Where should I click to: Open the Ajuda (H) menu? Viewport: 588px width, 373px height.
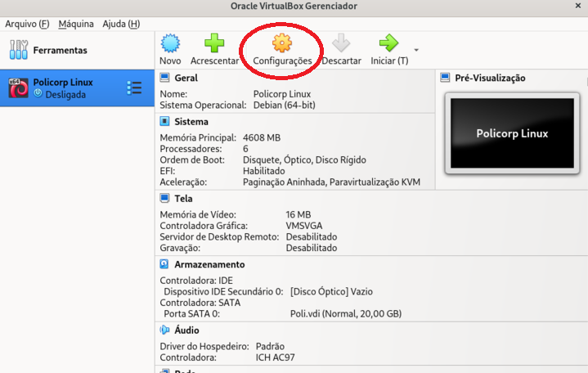click(x=121, y=24)
